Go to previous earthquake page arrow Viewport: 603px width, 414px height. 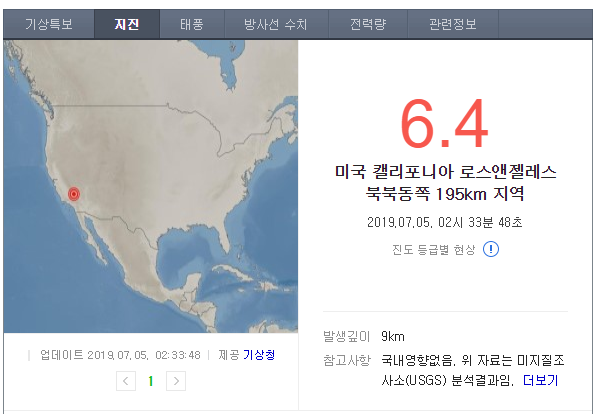tap(126, 381)
